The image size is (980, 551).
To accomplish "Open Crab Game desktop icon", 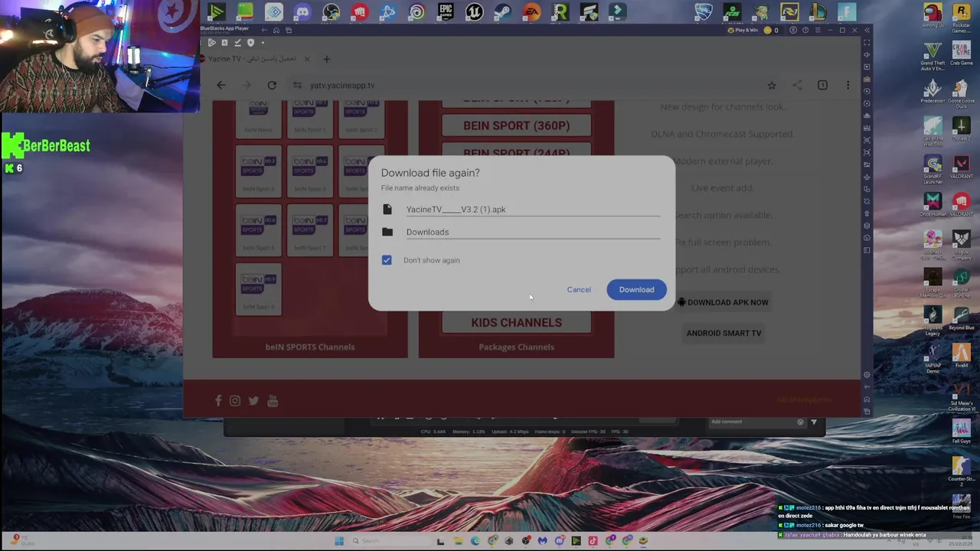I will click(x=961, y=54).
